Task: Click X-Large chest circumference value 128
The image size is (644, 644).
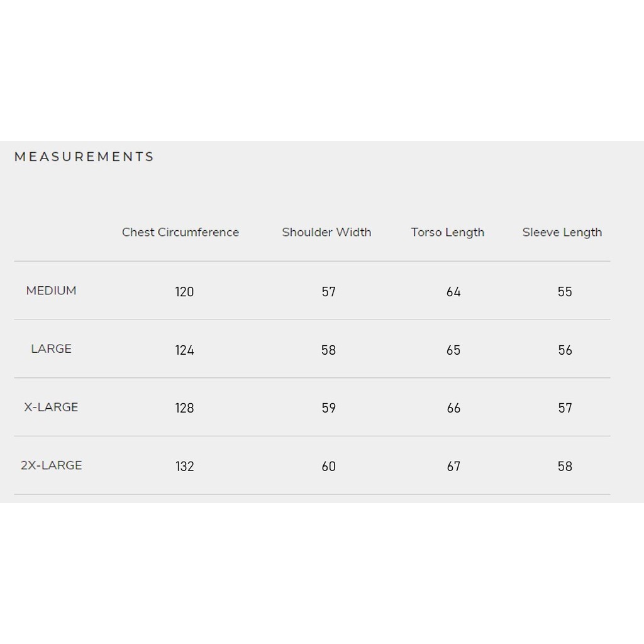Action: click(185, 408)
